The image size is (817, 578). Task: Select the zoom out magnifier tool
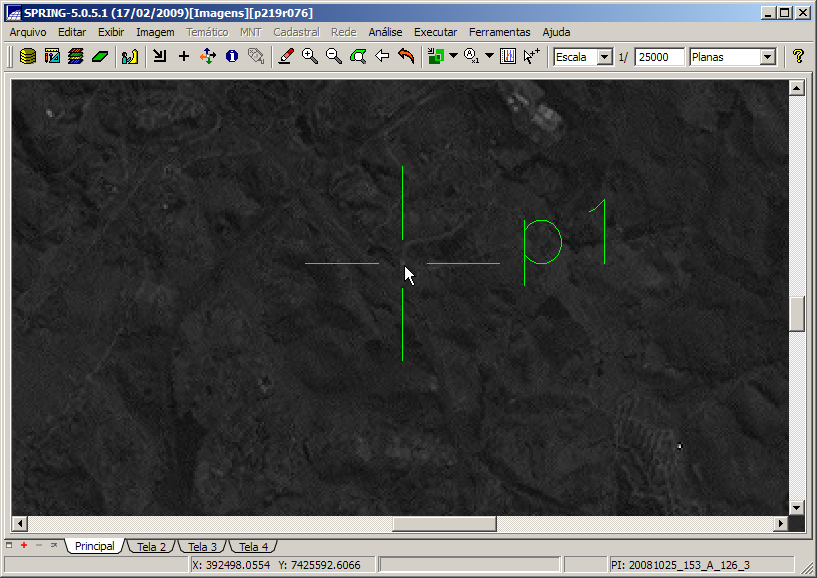pyautogui.click(x=334, y=57)
